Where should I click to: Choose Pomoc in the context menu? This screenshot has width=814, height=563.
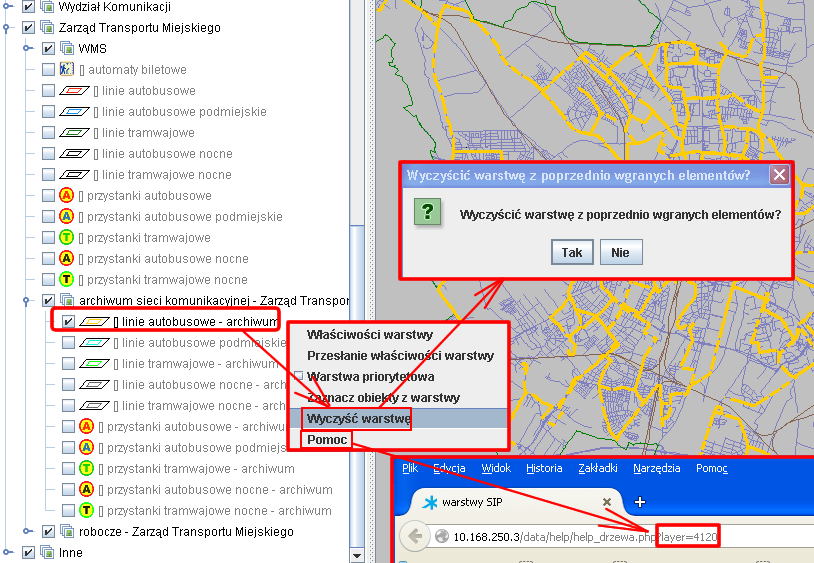tap(327, 439)
